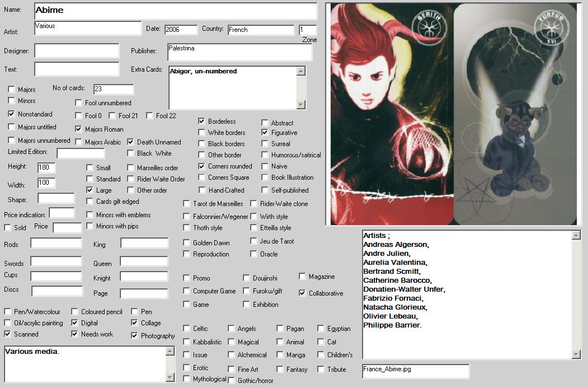Focus the Date field showing 2006

coord(181,30)
